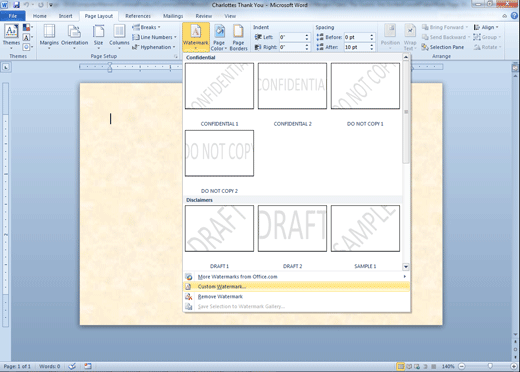Open Word Help question mark icon

pos(514,16)
